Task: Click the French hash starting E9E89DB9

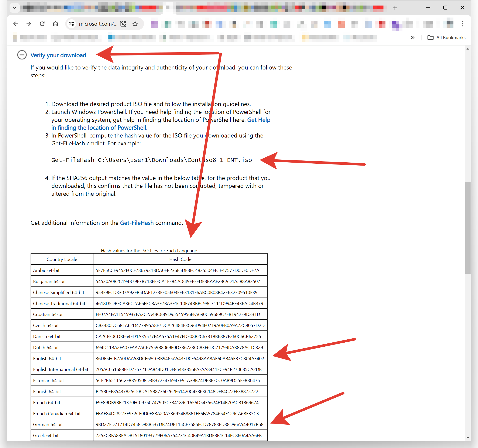Action: coord(177,403)
